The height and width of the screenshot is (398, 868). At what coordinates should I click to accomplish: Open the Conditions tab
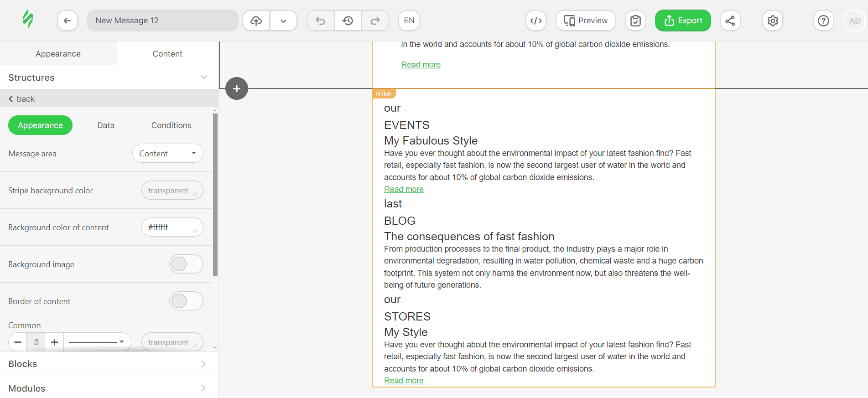point(172,125)
